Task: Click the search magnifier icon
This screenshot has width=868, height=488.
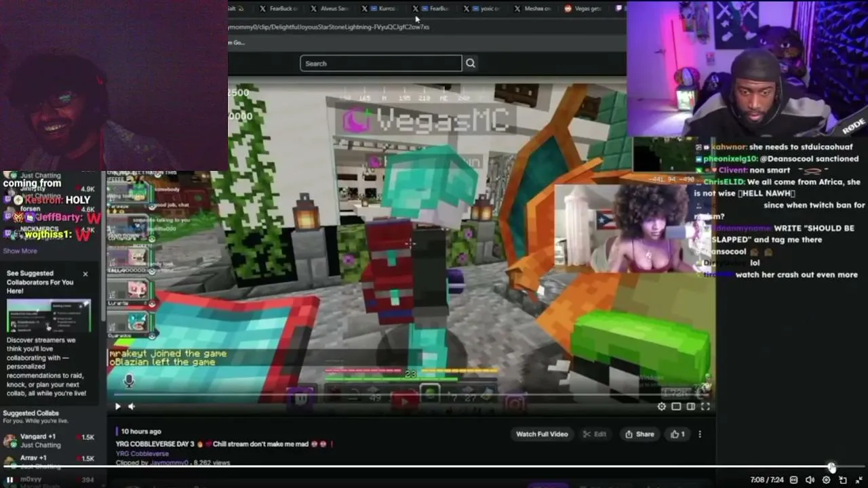Action: pyautogui.click(x=470, y=63)
